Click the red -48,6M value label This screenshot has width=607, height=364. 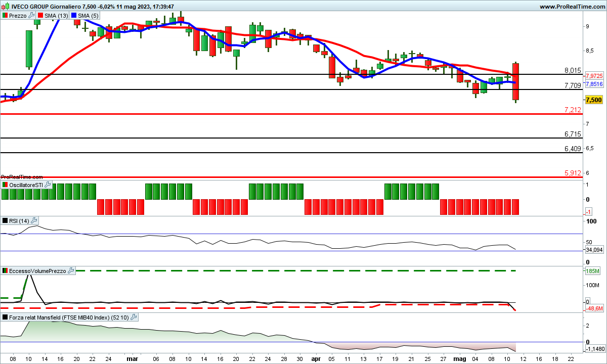coord(594,308)
